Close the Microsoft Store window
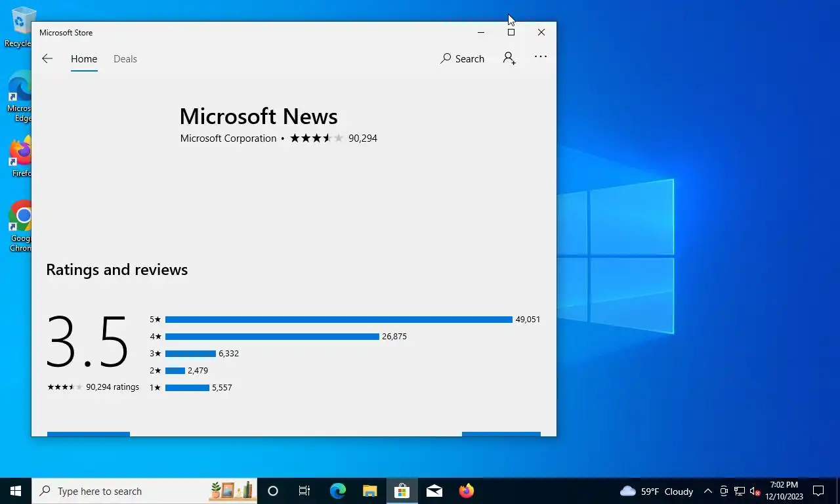 point(541,32)
